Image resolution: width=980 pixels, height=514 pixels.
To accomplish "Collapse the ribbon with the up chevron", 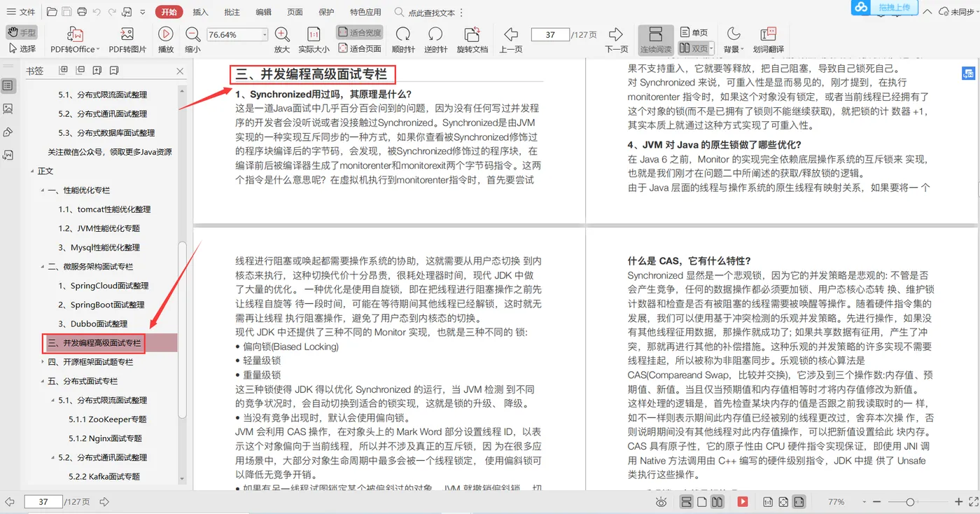I will pyautogui.click(x=927, y=12).
